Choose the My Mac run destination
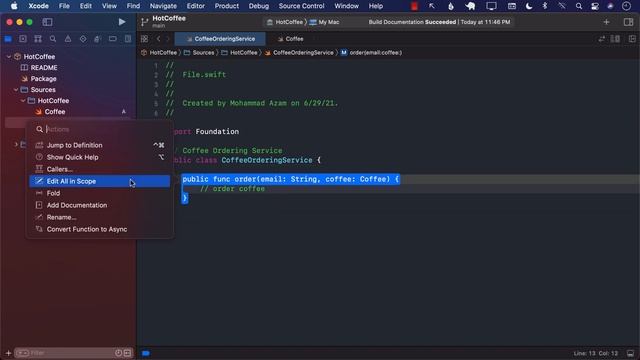Viewport: 640px width, 360px height. (x=324, y=22)
